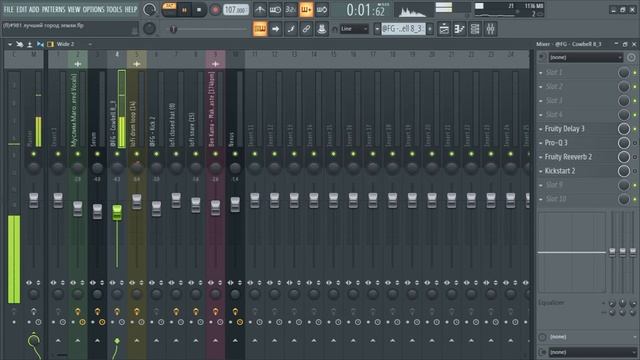Open the EDIT menu
The image size is (640, 360).
[x=21, y=9]
